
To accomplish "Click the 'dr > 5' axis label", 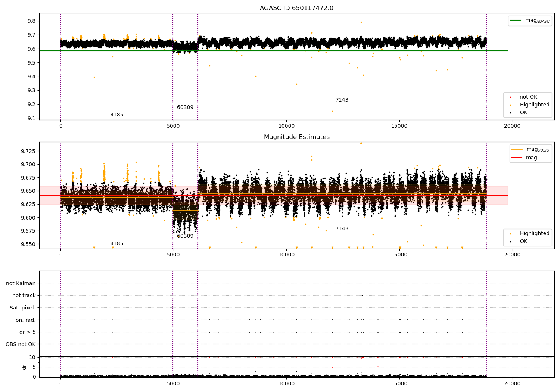I will click(27, 332).
